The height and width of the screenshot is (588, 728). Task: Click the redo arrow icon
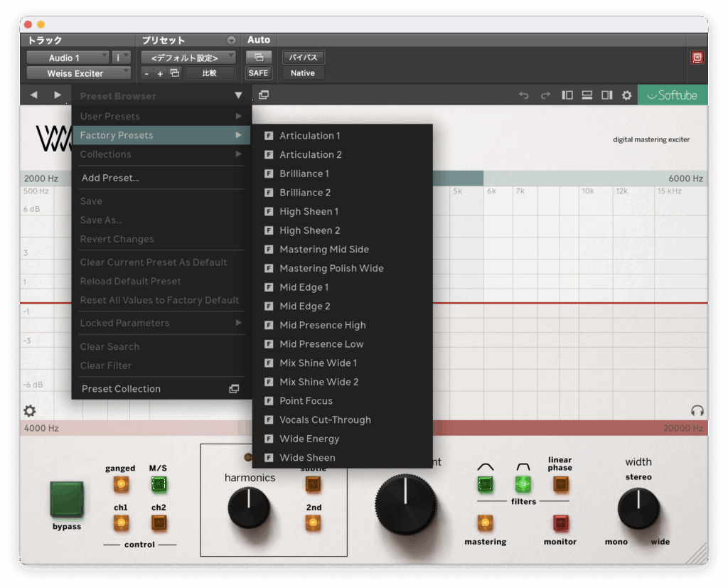[545, 95]
